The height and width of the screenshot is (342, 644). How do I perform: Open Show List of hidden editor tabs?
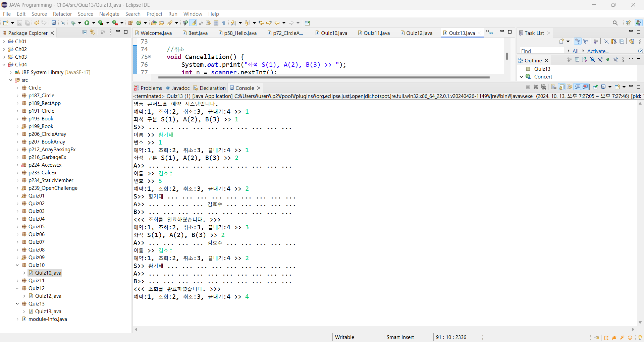[x=490, y=32]
